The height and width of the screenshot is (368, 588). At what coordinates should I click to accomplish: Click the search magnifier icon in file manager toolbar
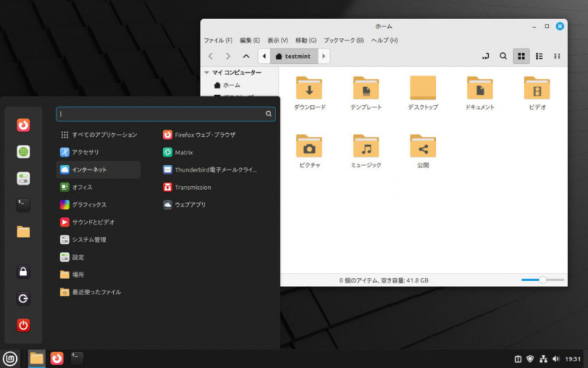[503, 56]
